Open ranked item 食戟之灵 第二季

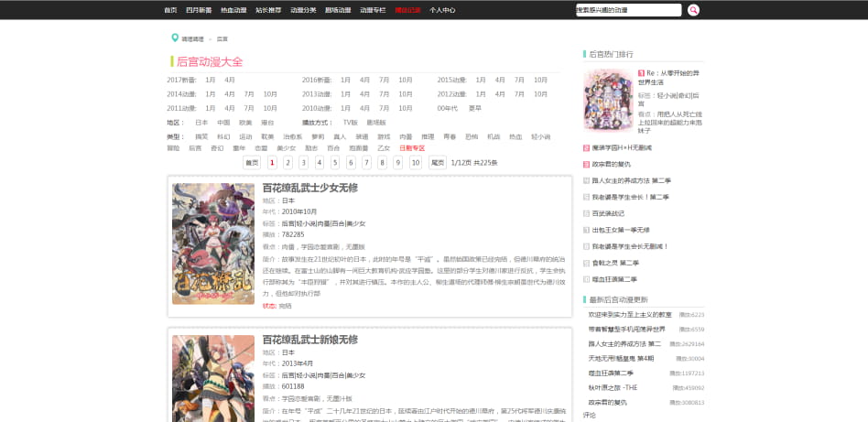coord(615,263)
